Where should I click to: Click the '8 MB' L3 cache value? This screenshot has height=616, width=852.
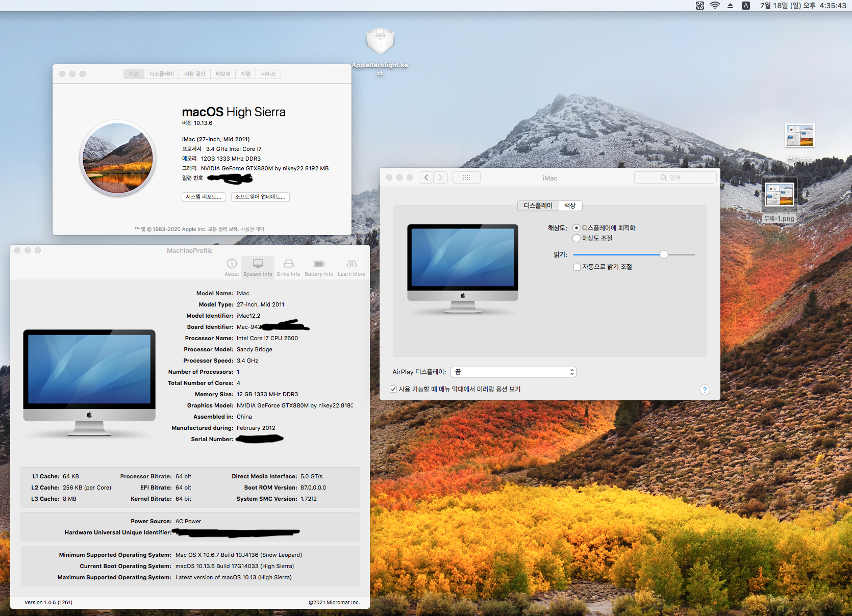(70, 499)
